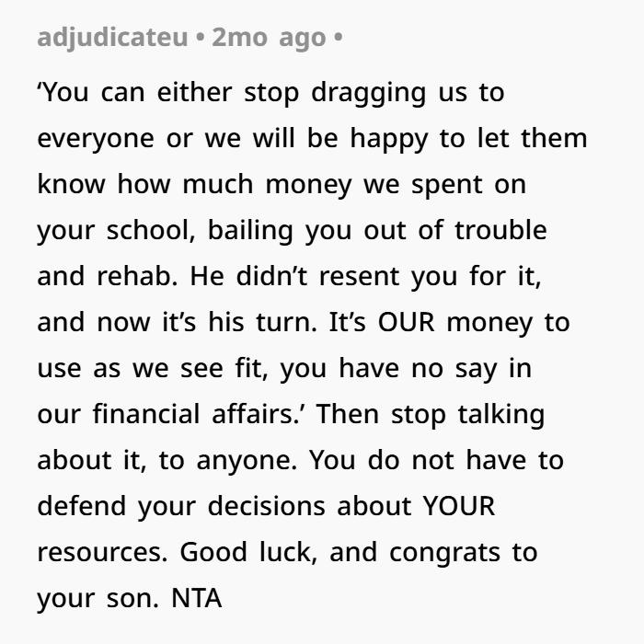
Task: Click the word 'trouble' in the comment
Action: click(x=500, y=230)
